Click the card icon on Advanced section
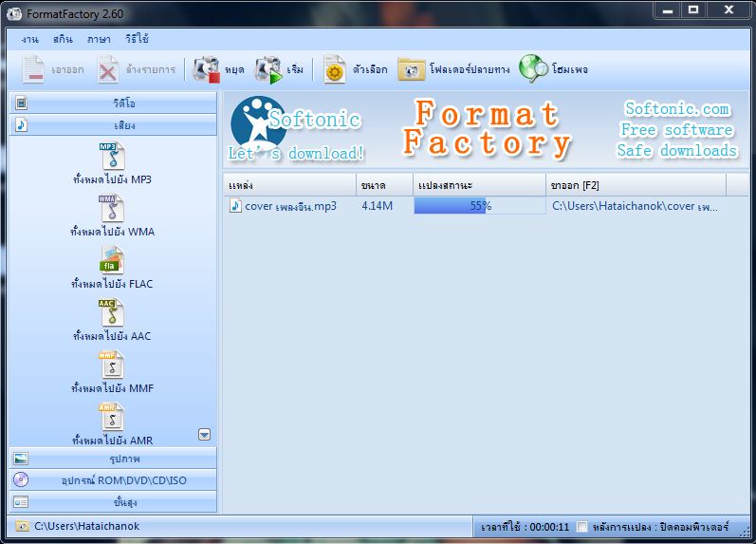756x544 pixels. point(21,502)
